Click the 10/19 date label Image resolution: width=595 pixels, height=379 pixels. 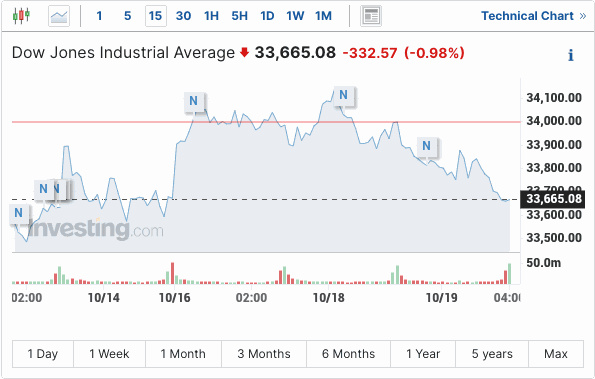(x=442, y=298)
